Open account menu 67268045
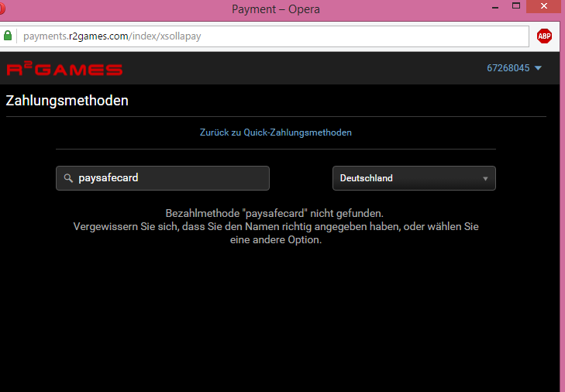This screenshot has height=392, width=565. pos(508,68)
